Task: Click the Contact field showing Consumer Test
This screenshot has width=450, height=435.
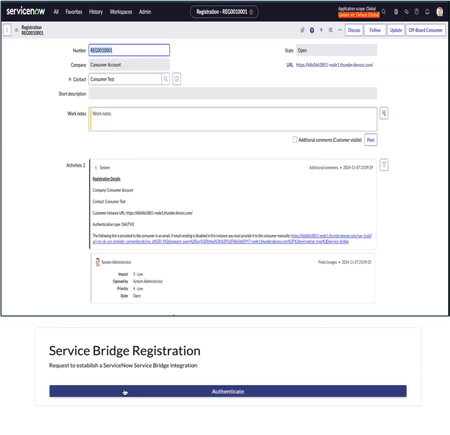Action: click(125, 79)
